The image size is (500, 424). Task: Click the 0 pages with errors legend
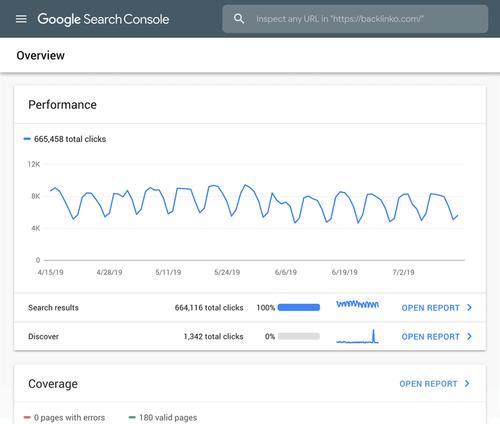(64, 417)
